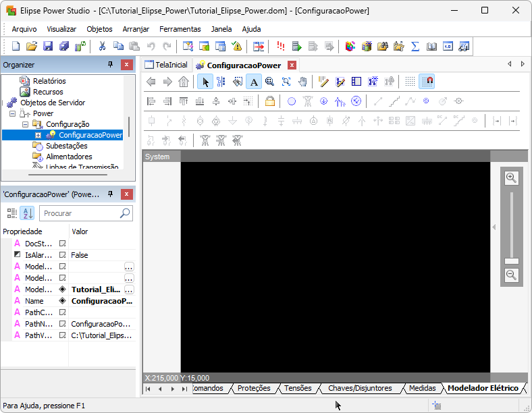Toggle alphabetical sort in properties panel
Image resolution: width=532 pixels, height=413 pixels.
pyautogui.click(x=26, y=213)
